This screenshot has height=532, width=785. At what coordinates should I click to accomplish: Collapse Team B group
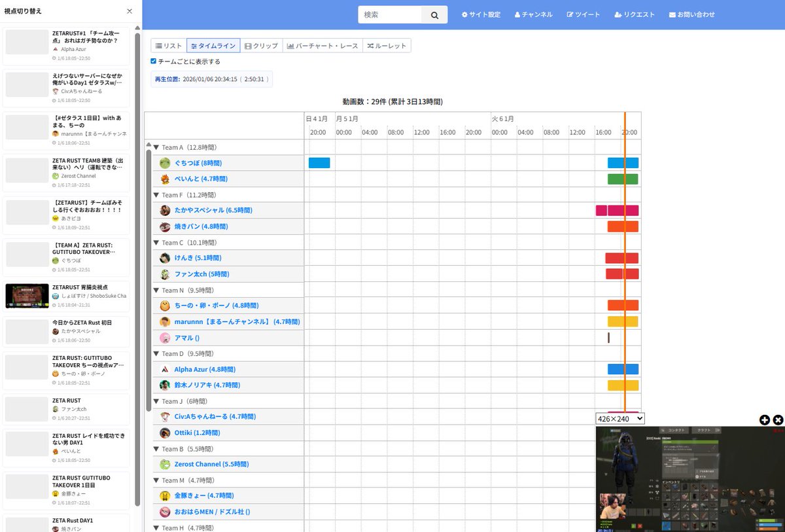(156, 449)
